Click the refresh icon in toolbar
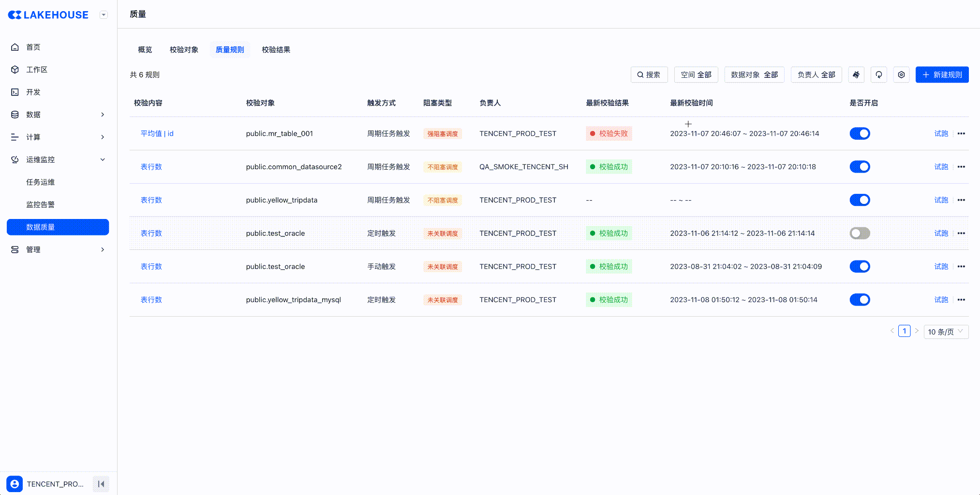This screenshot has width=980, height=495. (878, 75)
